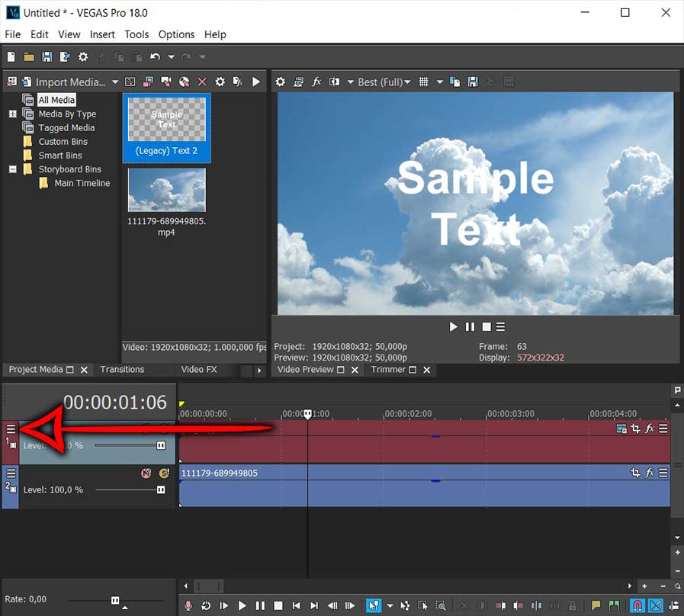
Task: Toggle Split Screen View in preview
Action: click(x=335, y=82)
